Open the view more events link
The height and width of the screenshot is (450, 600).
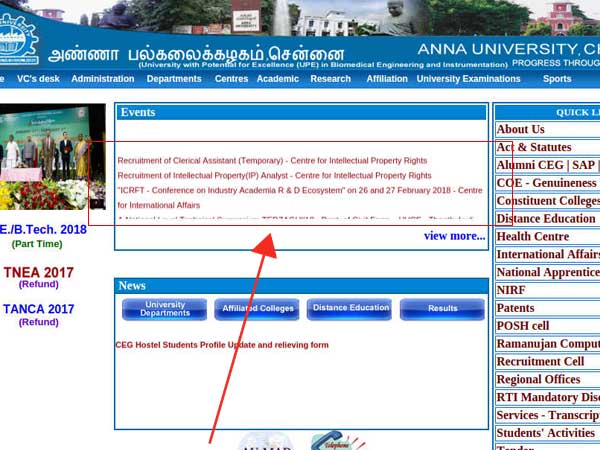pos(454,236)
